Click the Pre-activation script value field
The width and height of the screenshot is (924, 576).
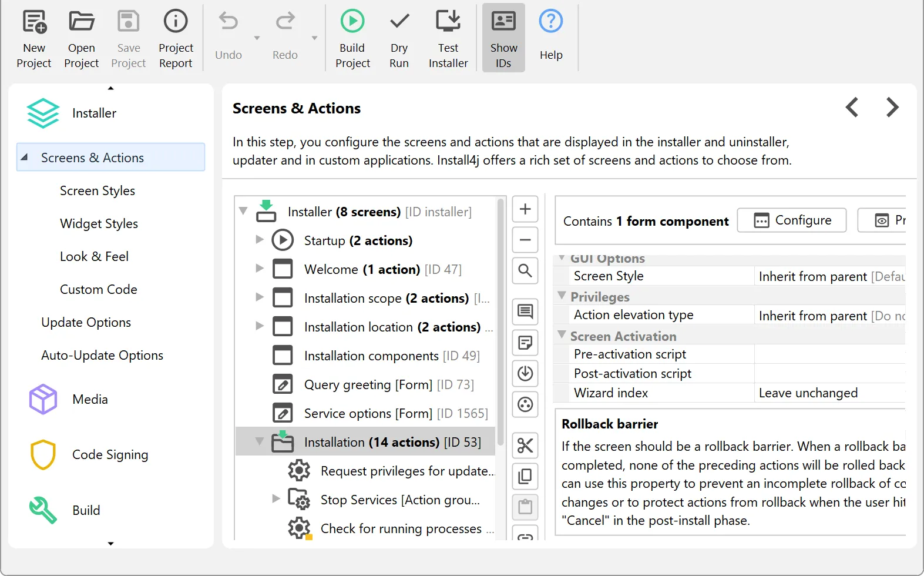(x=830, y=354)
